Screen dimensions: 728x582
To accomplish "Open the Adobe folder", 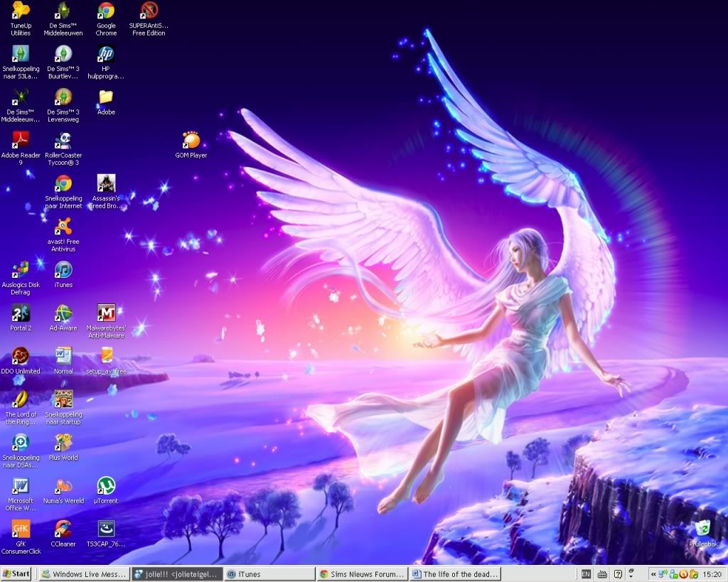I will tap(106, 102).
